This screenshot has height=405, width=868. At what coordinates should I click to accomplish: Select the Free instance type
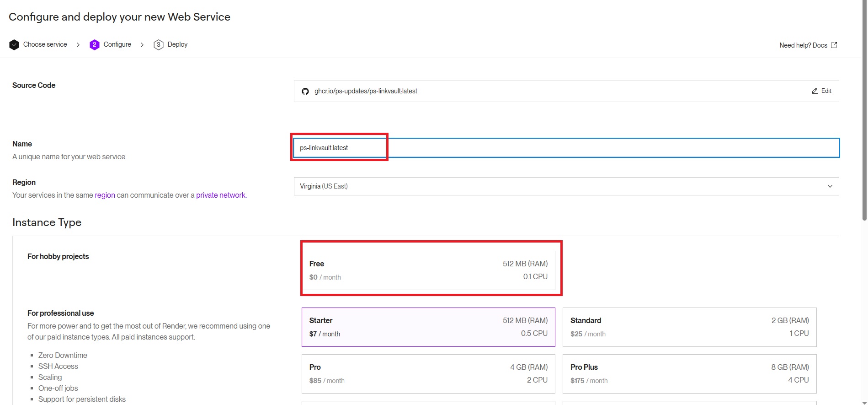pyautogui.click(x=428, y=270)
